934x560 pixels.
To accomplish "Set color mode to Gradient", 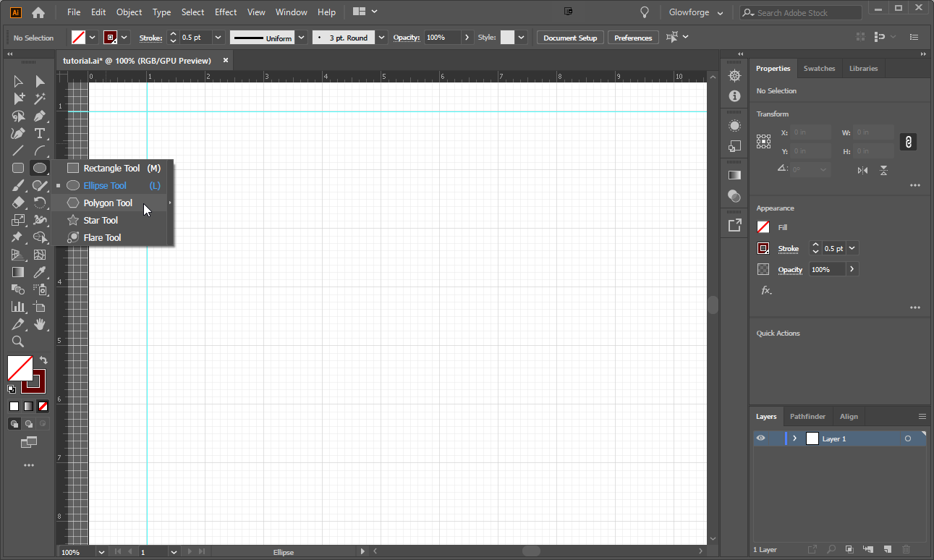I will 28,406.
